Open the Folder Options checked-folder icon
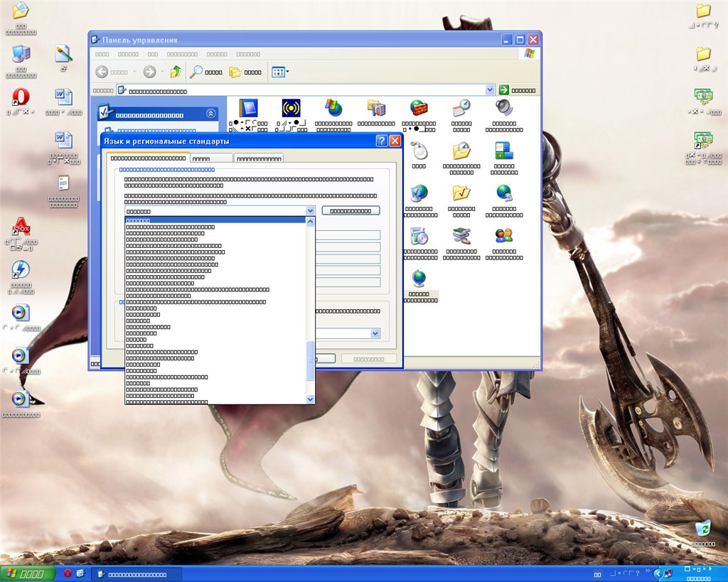Screen dimensions: 728x582 (461, 193)
